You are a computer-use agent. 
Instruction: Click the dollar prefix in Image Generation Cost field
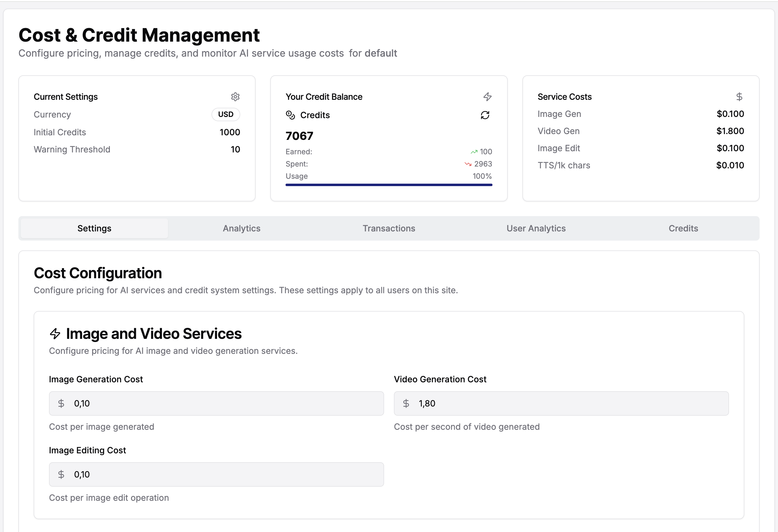click(61, 403)
